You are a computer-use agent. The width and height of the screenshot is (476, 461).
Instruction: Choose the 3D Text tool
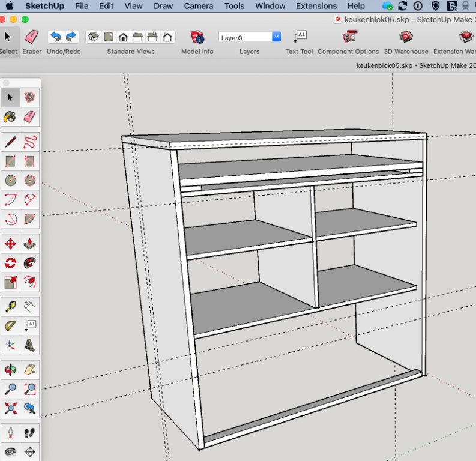(30, 345)
